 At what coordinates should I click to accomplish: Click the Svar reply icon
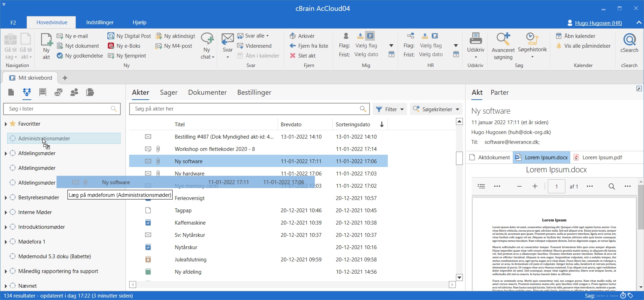pos(227,39)
